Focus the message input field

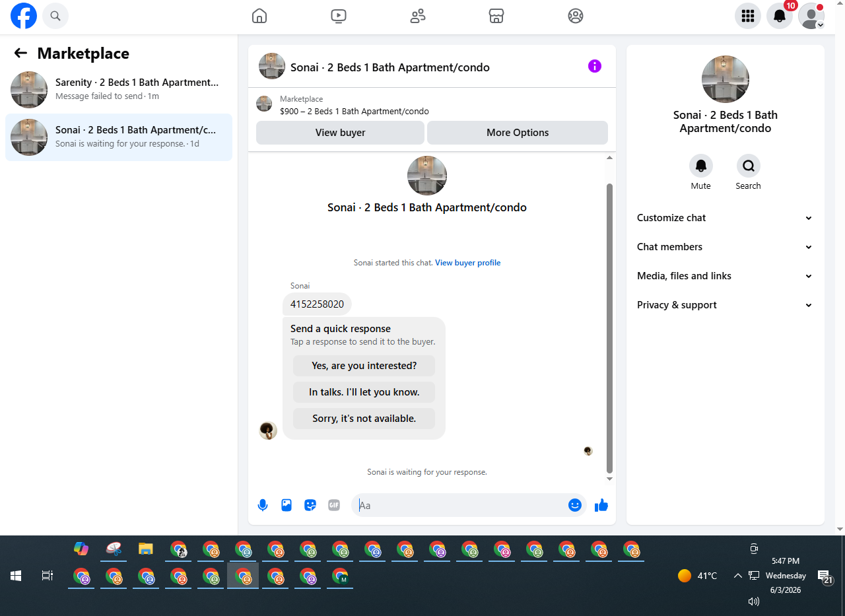(x=459, y=506)
